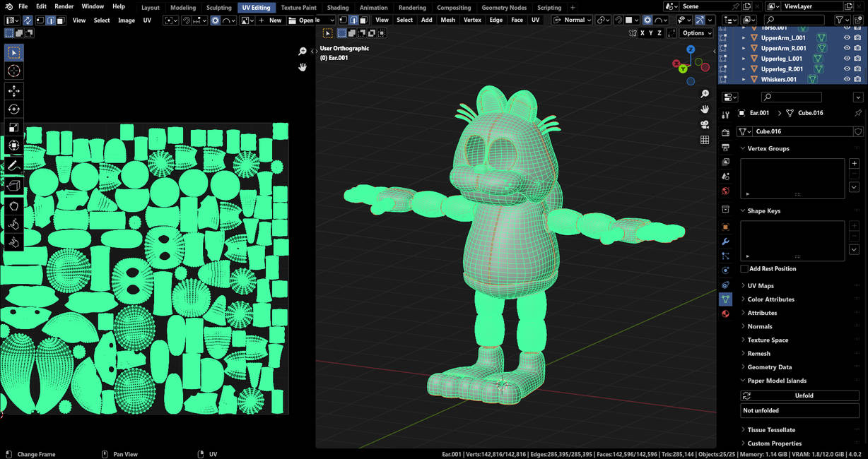Open the Scene properties tab
868x459 pixels.
click(725, 177)
